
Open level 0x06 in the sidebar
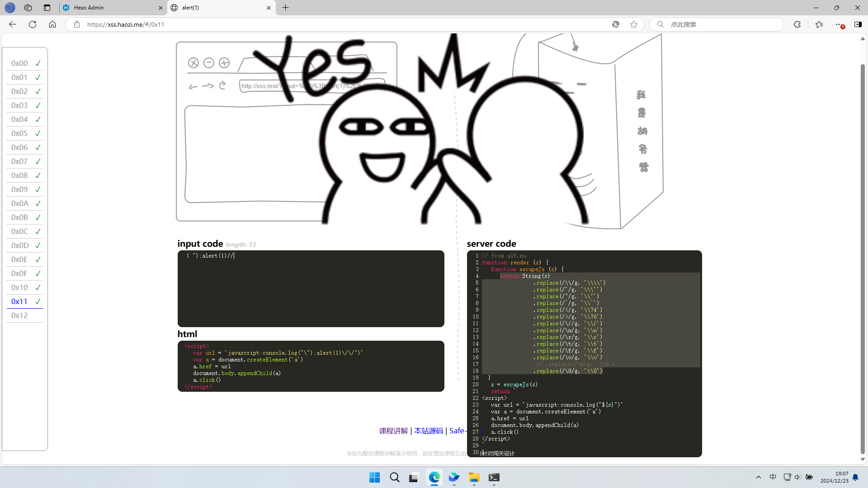[x=25, y=147]
